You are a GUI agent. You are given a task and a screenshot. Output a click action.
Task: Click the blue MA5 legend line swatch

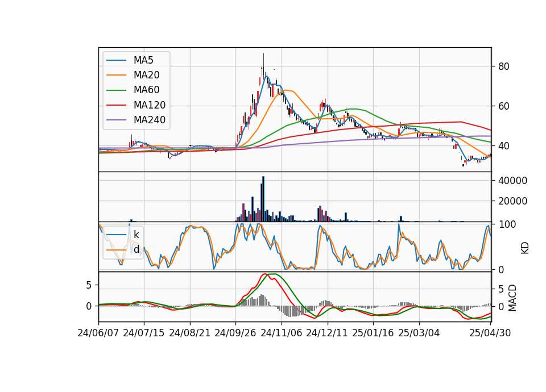point(117,60)
